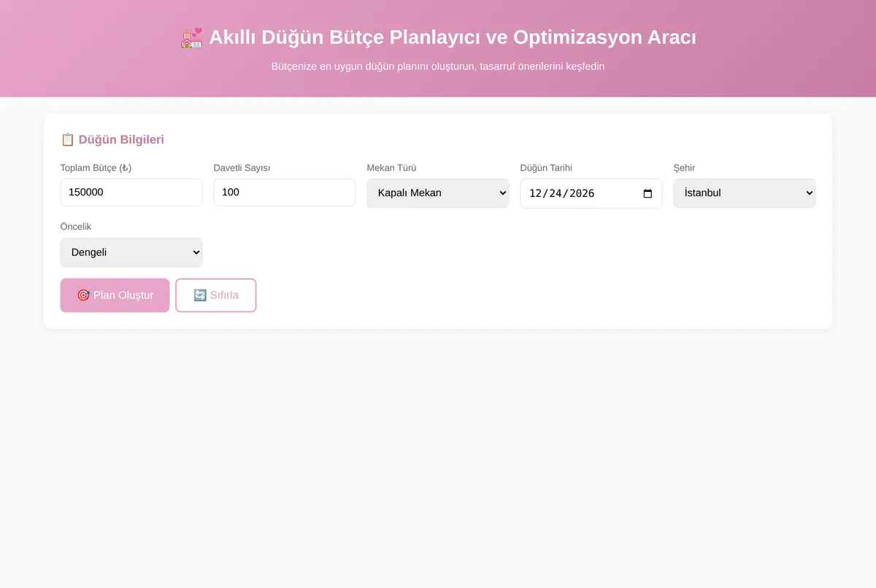
Task: Expand the Öncelik dropdown showing Dengeli
Action: click(131, 252)
